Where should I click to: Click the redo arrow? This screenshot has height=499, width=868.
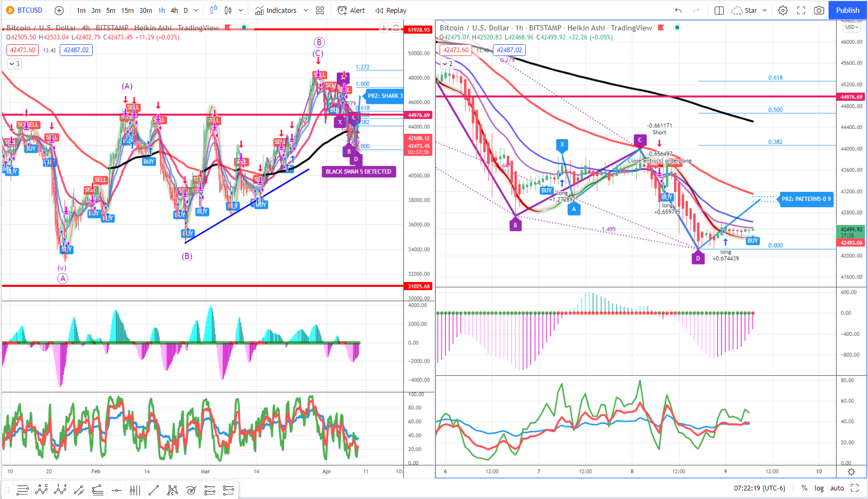[696, 10]
